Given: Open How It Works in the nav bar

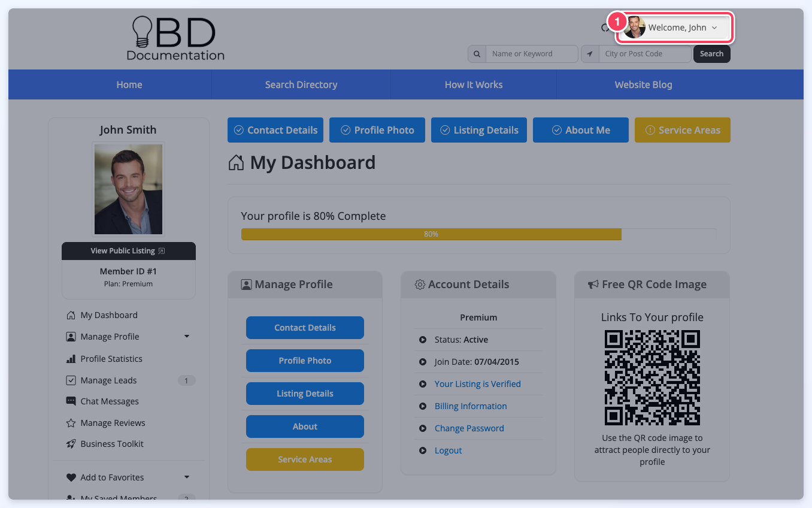Looking at the screenshot, I should tap(474, 84).
